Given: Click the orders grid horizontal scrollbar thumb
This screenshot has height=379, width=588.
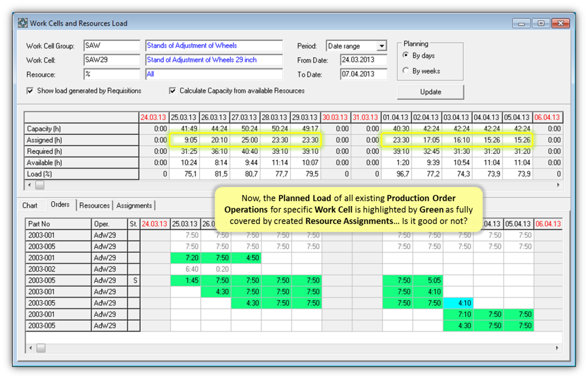Looking at the screenshot, I should [41, 348].
